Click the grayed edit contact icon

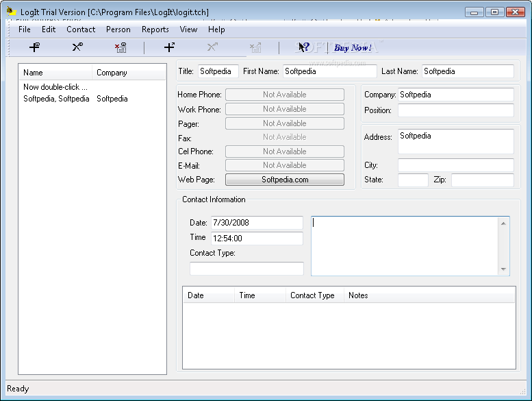[x=212, y=47]
